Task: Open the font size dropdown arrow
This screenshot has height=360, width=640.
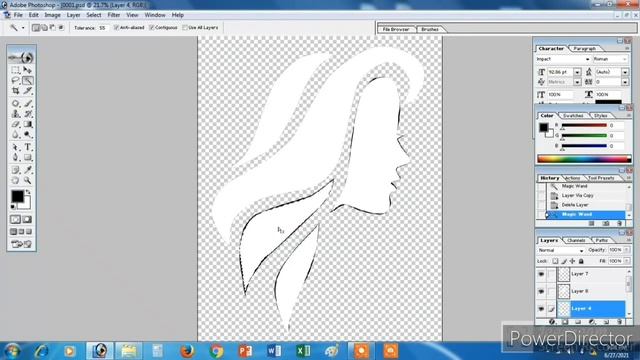Action: (x=577, y=72)
